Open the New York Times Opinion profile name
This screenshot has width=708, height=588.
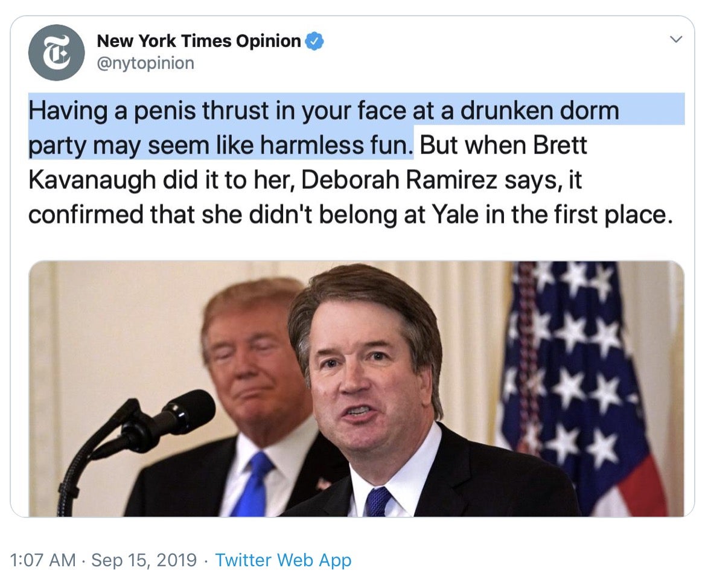(199, 41)
